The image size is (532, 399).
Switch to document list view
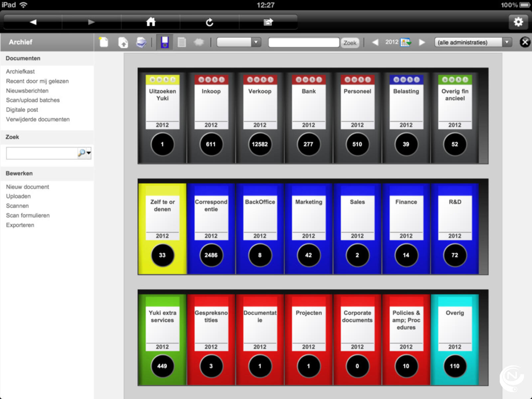coord(182,42)
